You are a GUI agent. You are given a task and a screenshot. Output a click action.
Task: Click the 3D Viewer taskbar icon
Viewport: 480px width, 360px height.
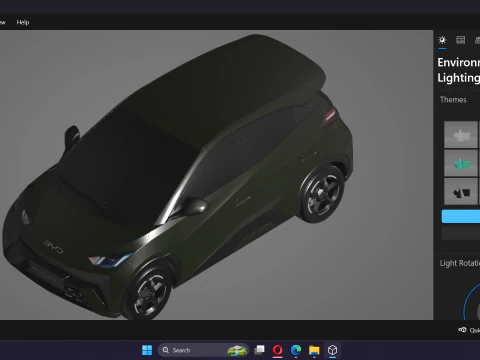(x=332, y=350)
